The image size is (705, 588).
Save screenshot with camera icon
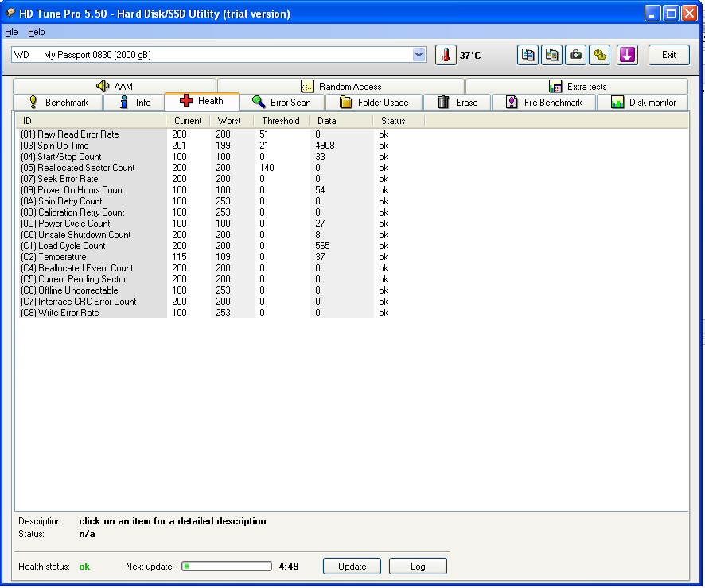(575, 55)
